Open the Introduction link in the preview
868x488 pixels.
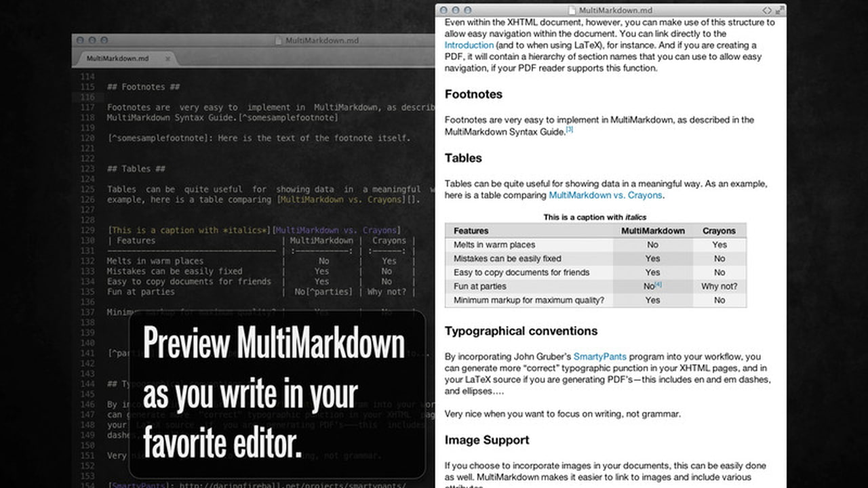(x=469, y=45)
